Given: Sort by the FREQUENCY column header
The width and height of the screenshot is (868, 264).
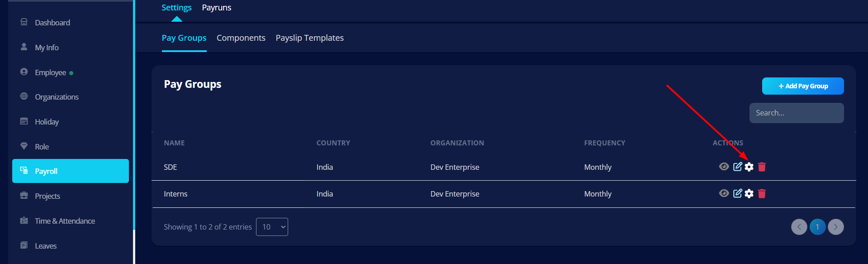Looking at the screenshot, I should pyautogui.click(x=605, y=143).
